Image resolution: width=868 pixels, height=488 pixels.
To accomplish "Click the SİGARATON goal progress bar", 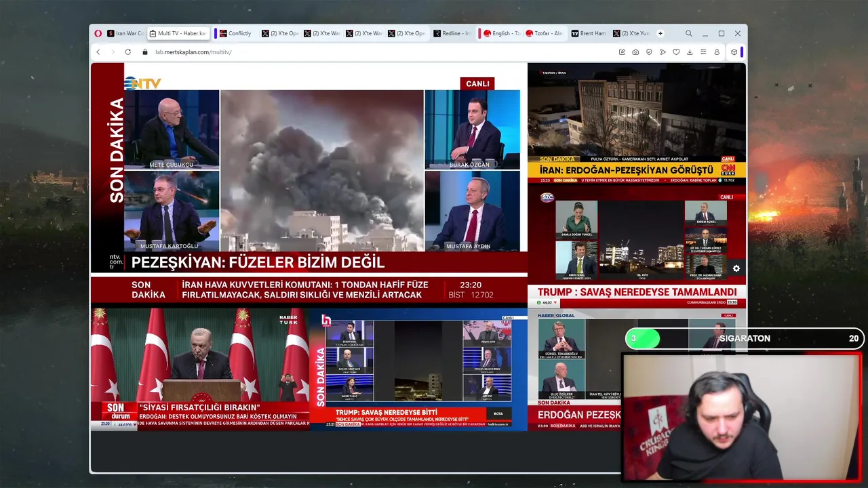I will (744, 338).
